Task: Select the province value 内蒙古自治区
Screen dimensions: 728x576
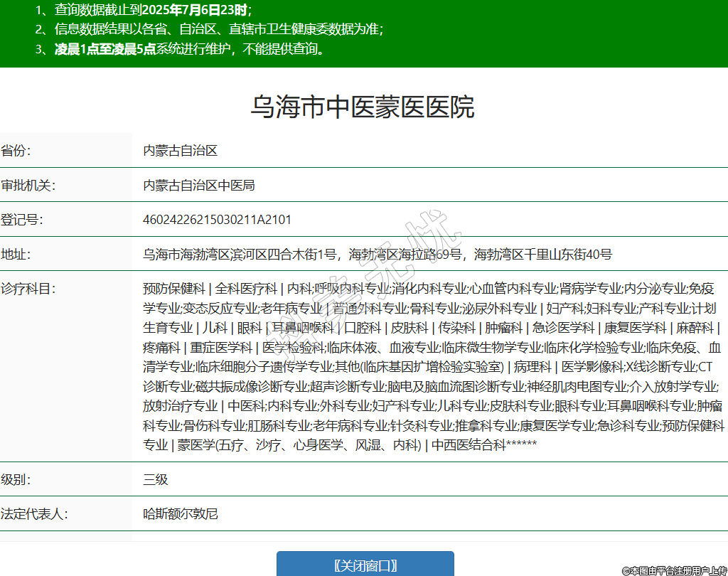Action: coord(180,151)
